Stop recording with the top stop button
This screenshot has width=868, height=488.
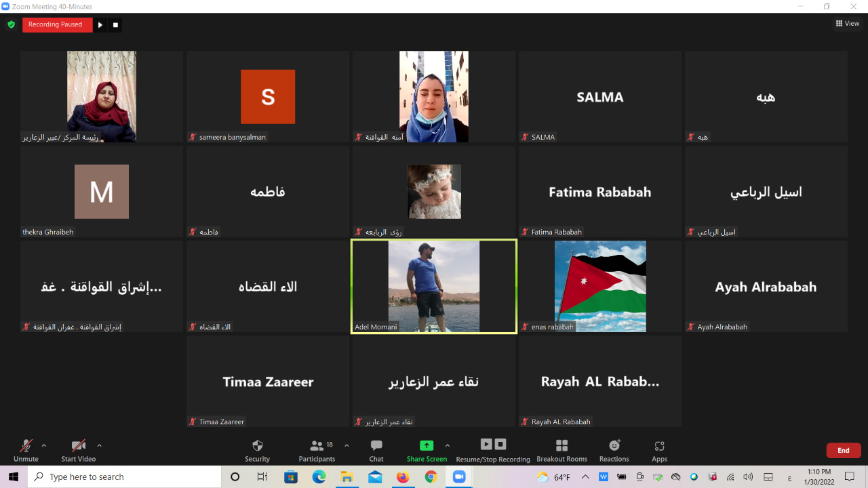click(115, 25)
